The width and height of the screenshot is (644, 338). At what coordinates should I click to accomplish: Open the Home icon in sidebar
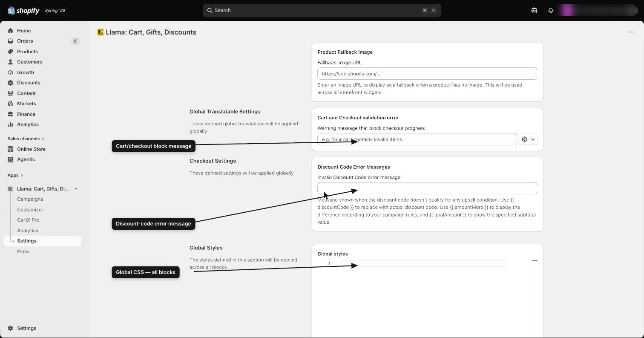(11, 31)
